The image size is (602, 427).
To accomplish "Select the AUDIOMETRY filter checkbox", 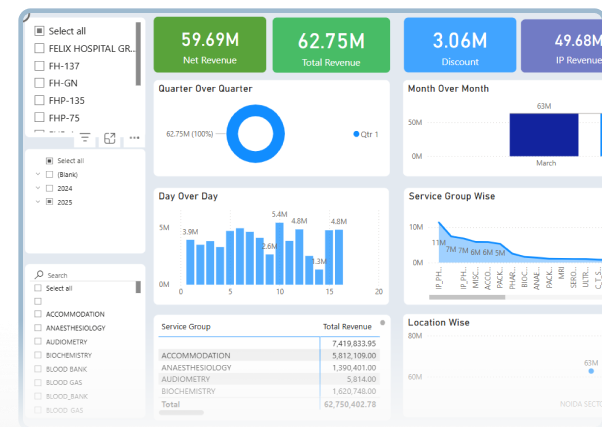I will (x=39, y=341).
